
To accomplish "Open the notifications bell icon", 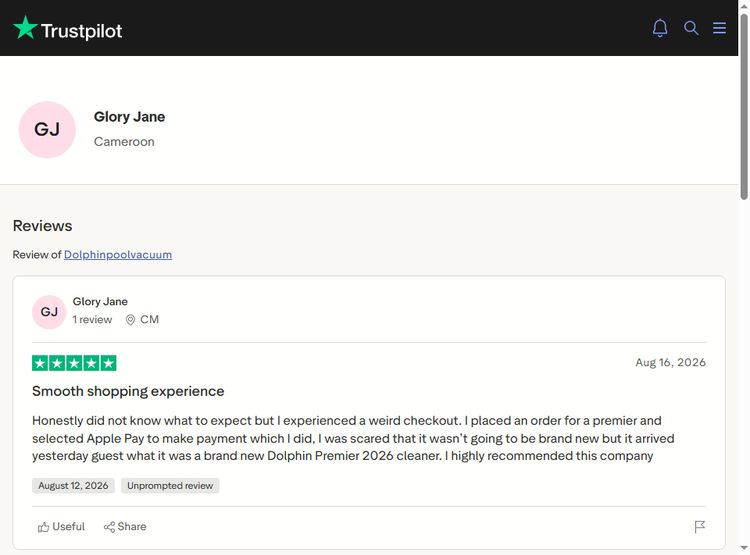I will pos(660,28).
